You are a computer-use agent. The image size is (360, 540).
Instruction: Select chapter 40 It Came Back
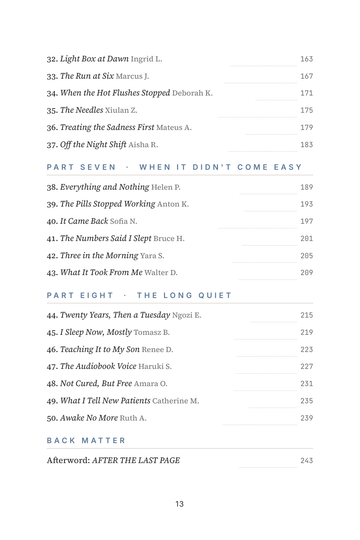click(x=179, y=221)
